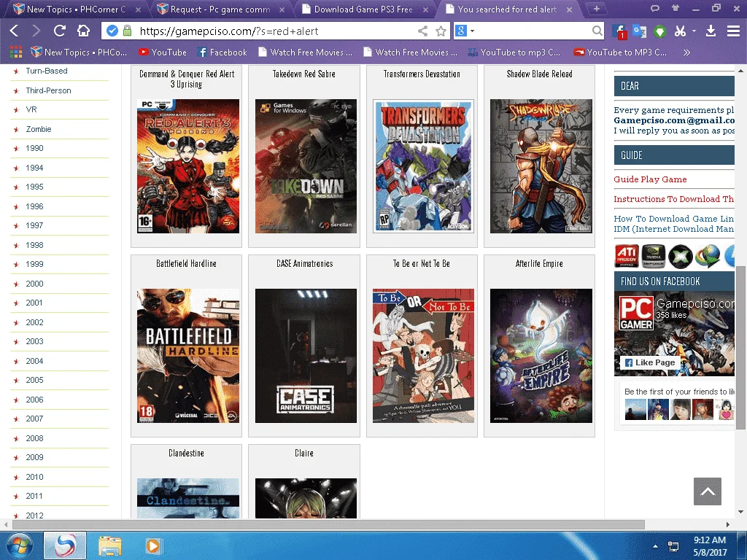Click the horizontal scrollbar thumb
The width and height of the screenshot is (747, 560).
pos(328,524)
